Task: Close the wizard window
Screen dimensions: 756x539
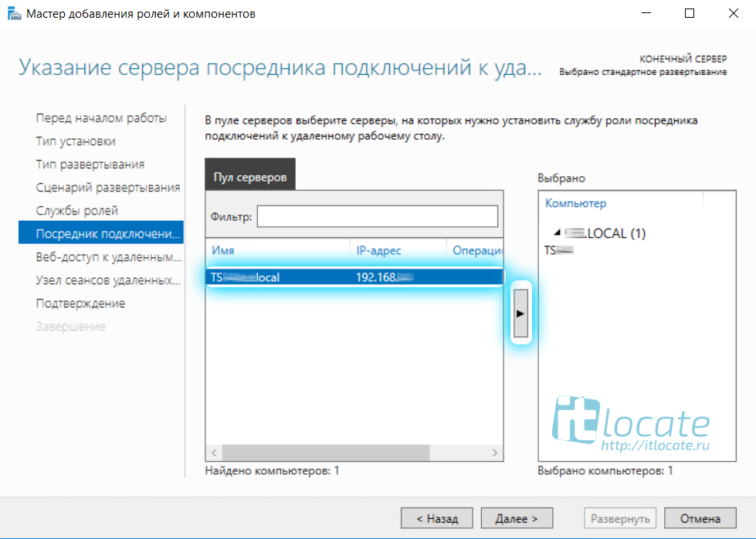Action: point(734,13)
